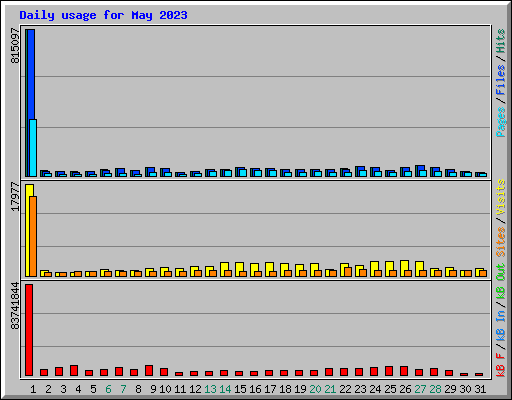Click day label 27 on the x-axis

(x=420, y=389)
